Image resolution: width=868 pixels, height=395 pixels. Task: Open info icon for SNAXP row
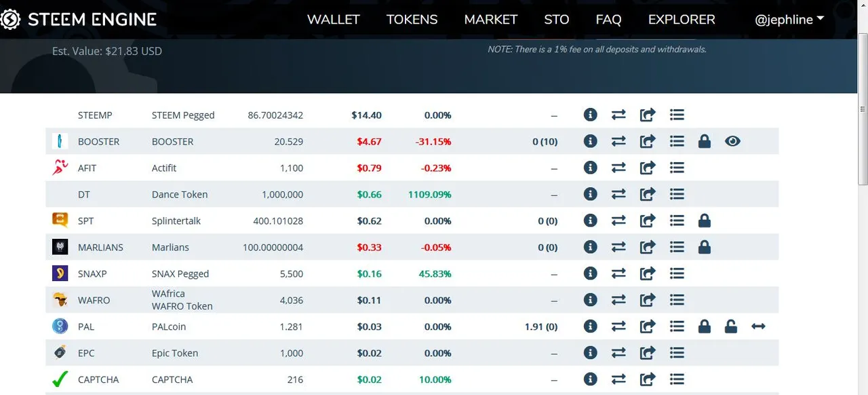tap(590, 274)
